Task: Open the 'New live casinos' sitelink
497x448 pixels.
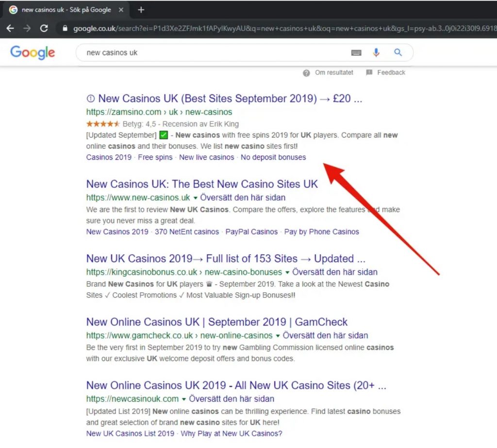Action: pyautogui.click(x=207, y=157)
